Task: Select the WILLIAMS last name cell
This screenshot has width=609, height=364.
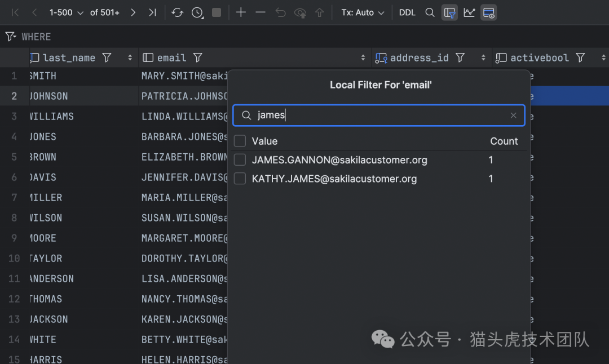Action: (83, 116)
